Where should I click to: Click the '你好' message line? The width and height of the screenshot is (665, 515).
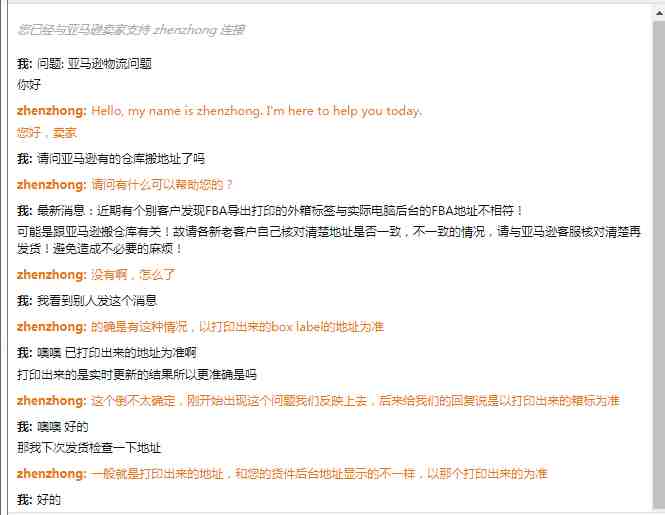coord(29,84)
